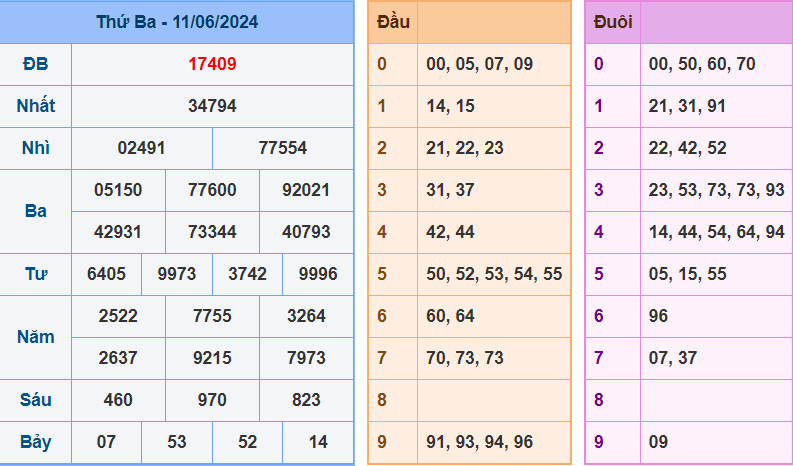Select fifth prize number 9215

[212, 358]
